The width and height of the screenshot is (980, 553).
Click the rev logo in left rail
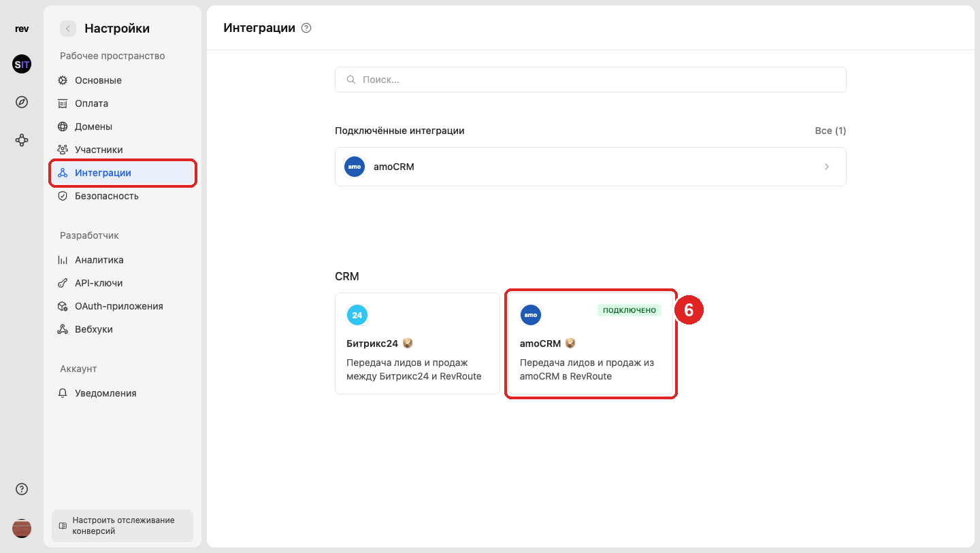tap(22, 29)
